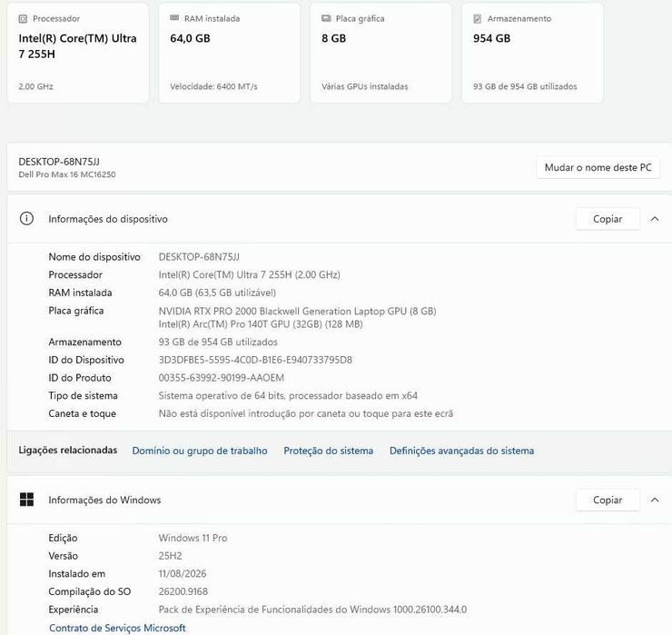Click the ID do Dispositivo value
672x635 pixels.
pyautogui.click(x=255, y=360)
